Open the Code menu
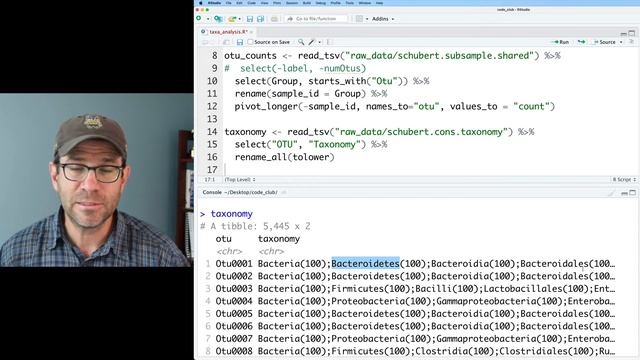Image resolution: width=640 pixels, height=360 pixels. (x=251, y=3)
